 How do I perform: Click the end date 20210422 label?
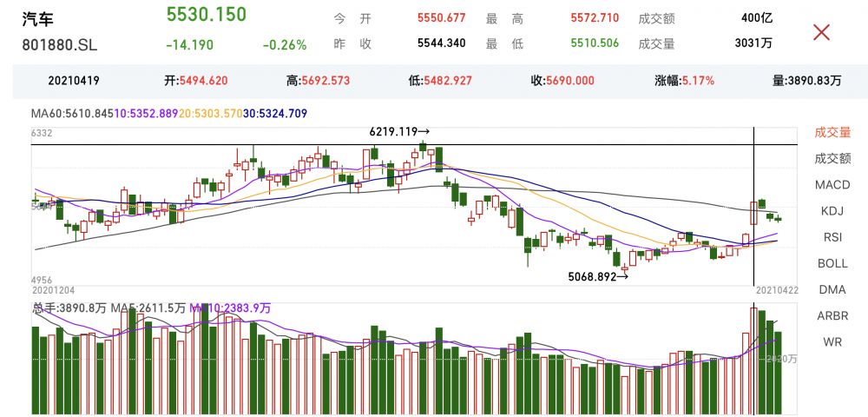tap(776, 290)
